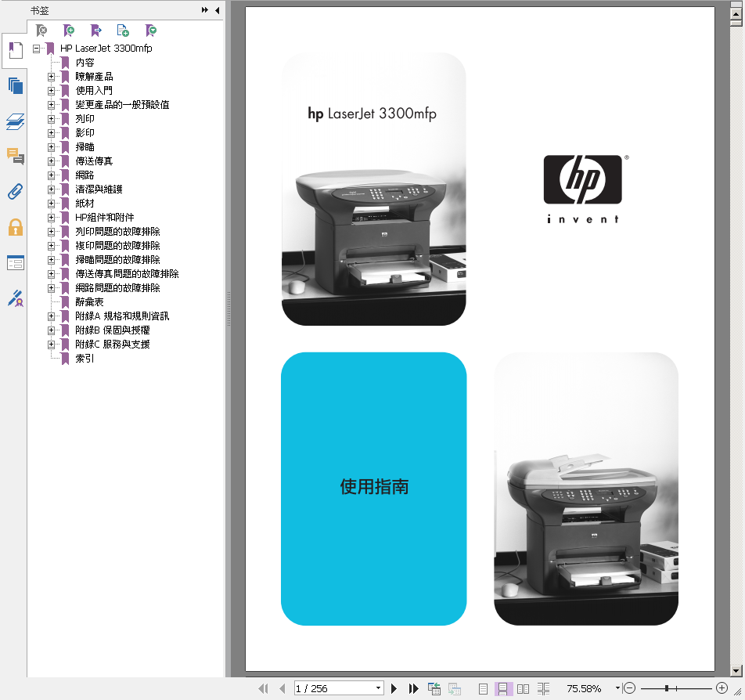Click the new page bookmark icon
The width and height of the screenshot is (745, 700).
[x=123, y=31]
